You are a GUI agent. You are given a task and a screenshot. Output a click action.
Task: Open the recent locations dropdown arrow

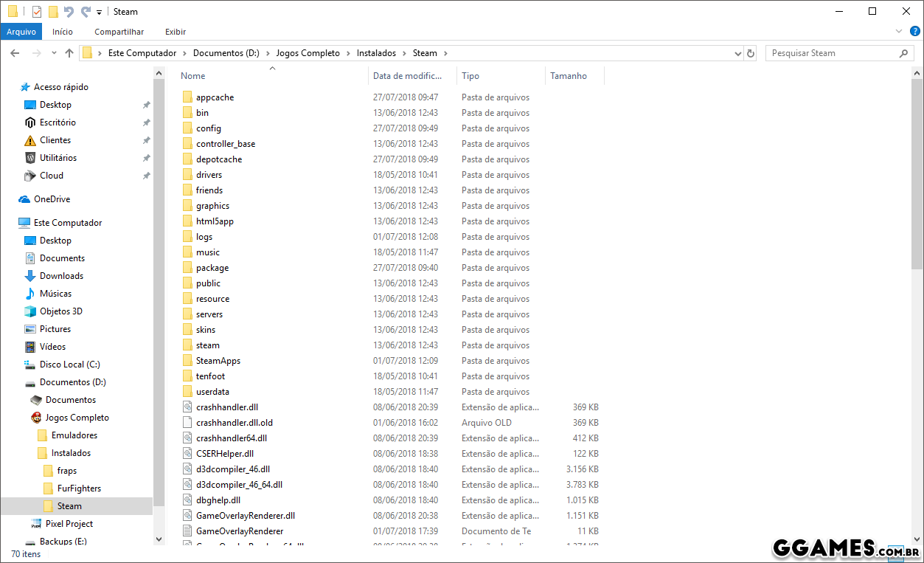[54, 53]
